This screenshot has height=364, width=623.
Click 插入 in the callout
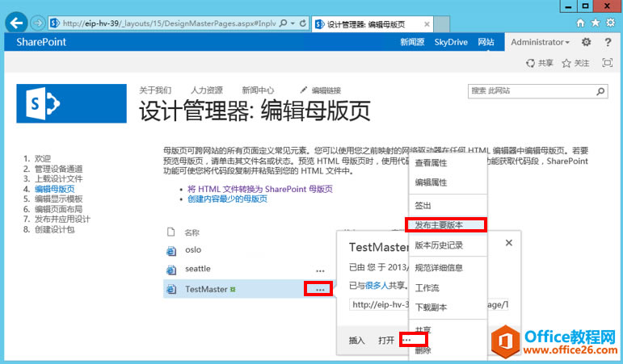[356, 341]
